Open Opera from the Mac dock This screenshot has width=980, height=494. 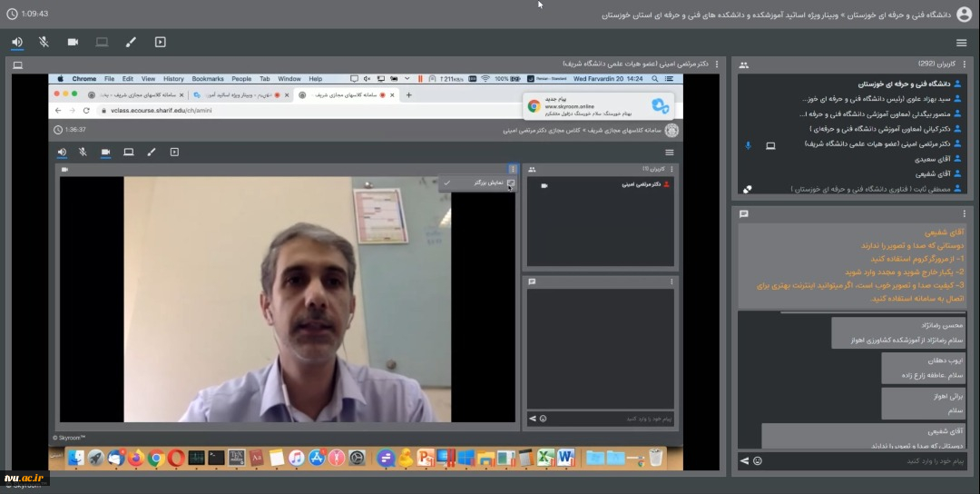(x=176, y=459)
